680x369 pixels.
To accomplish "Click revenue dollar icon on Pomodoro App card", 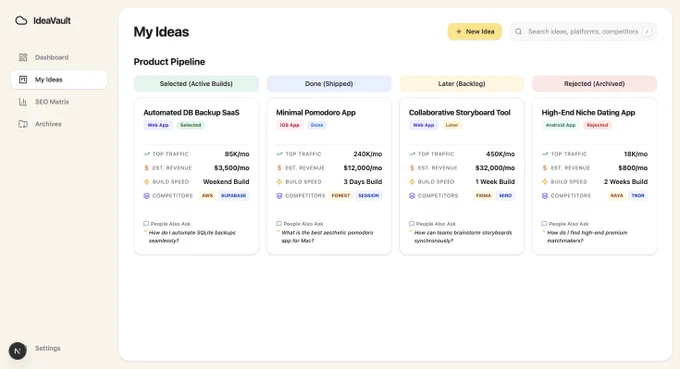I will [279, 168].
